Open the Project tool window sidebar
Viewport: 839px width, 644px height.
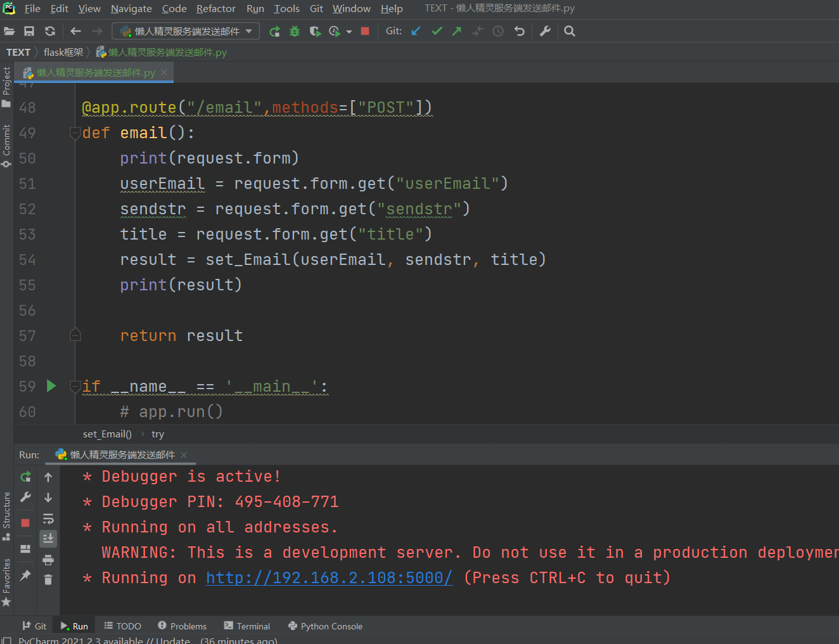pos(6,87)
